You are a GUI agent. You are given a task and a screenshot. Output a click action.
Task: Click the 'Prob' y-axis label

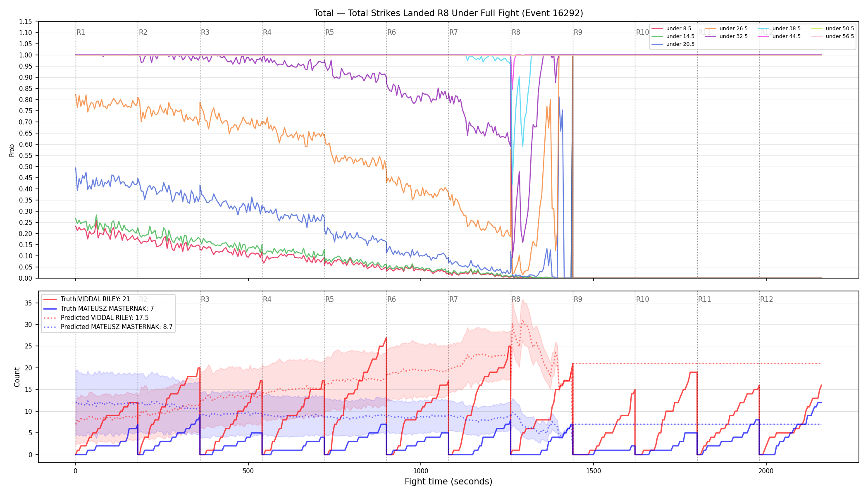[x=12, y=150]
